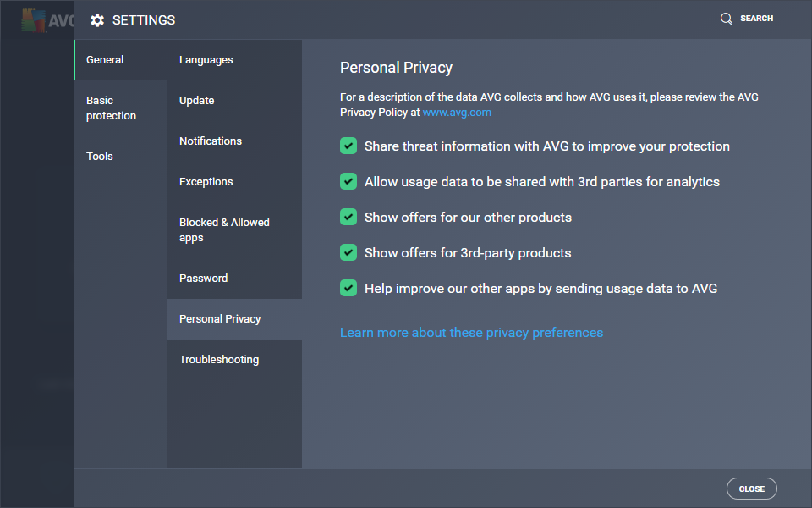The width and height of the screenshot is (812, 508).
Task: Uncheck Help improve our other apps
Action: coord(348,289)
